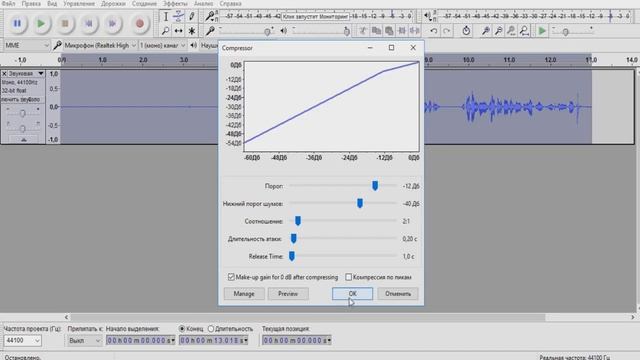Open the Файл menu
640x360 pixels.
click(8, 4)
